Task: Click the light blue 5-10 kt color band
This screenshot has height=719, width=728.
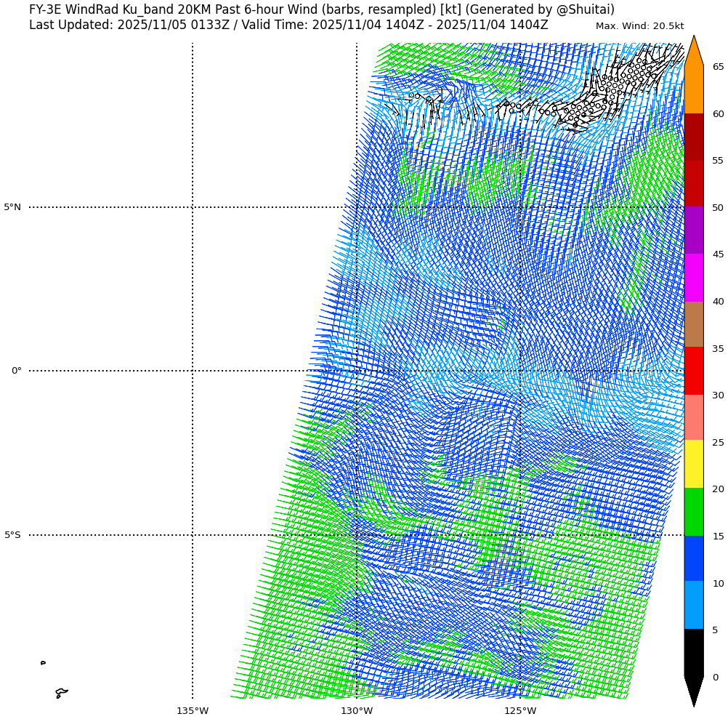Action: click(694, 606)
